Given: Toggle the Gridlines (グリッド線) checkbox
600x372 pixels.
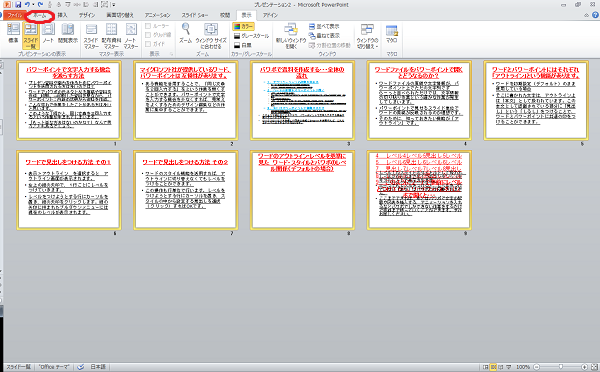Looking at the screenshot, I should point(148,35).
